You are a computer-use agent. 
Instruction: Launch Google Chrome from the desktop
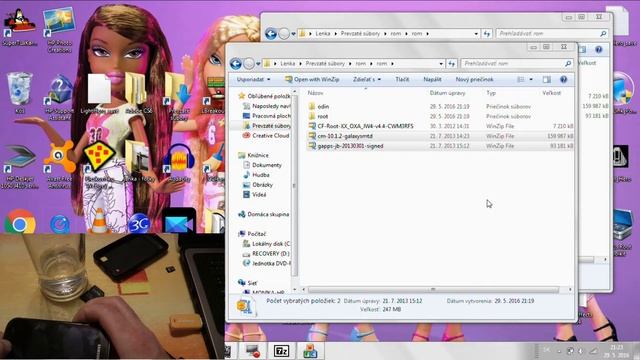point(19,222)
